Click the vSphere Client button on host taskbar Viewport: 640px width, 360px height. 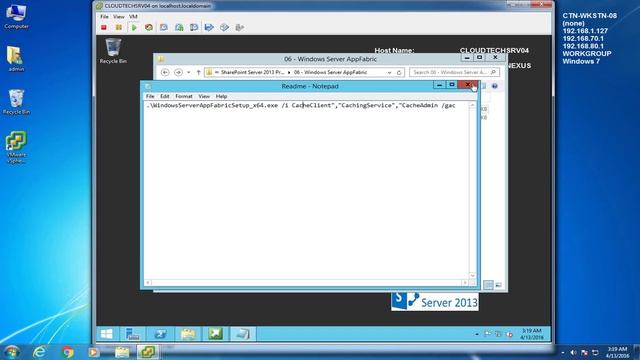click(148, 352)
